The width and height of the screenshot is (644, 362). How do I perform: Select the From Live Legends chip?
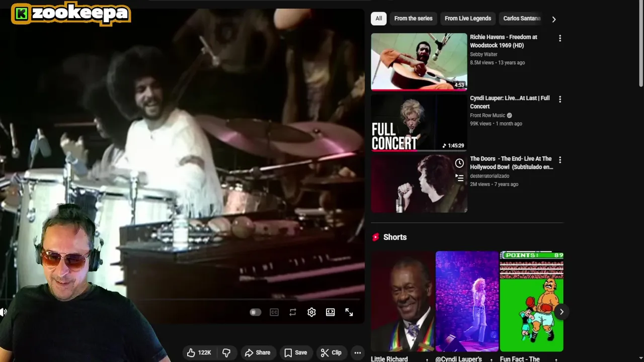[468, 19]
